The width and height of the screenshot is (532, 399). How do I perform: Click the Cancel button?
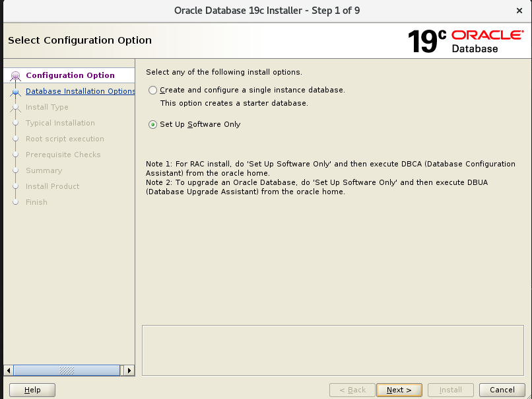502,390
